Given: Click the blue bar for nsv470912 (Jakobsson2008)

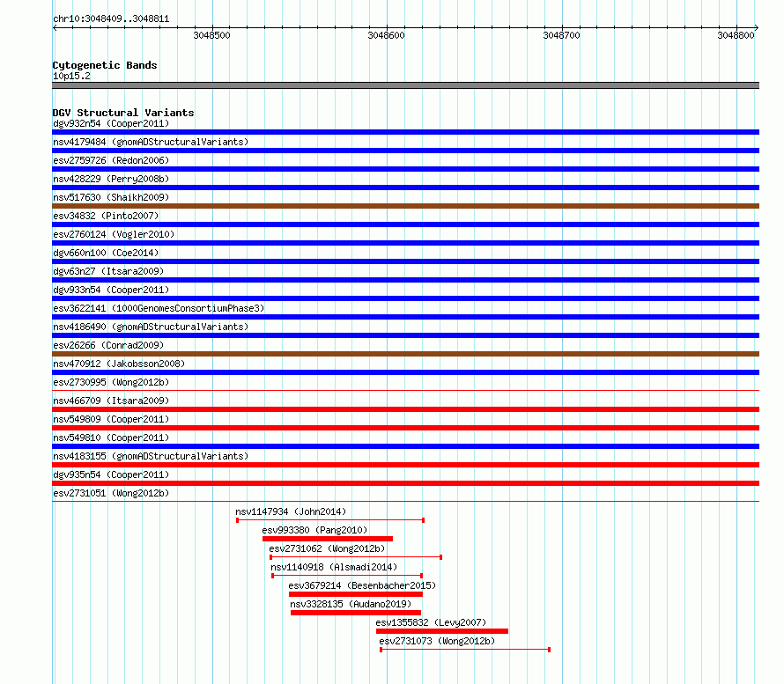Looking at the screenshot, I should 405,372.
